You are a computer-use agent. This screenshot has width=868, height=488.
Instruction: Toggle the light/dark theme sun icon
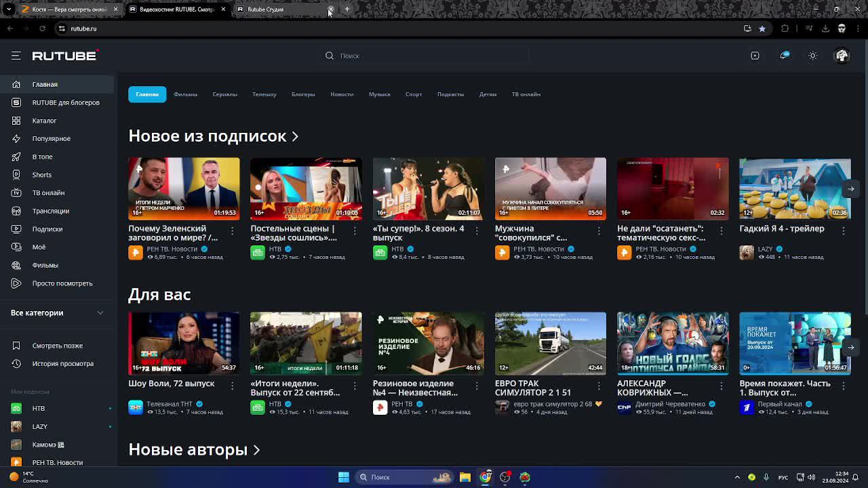coord(813,56)
